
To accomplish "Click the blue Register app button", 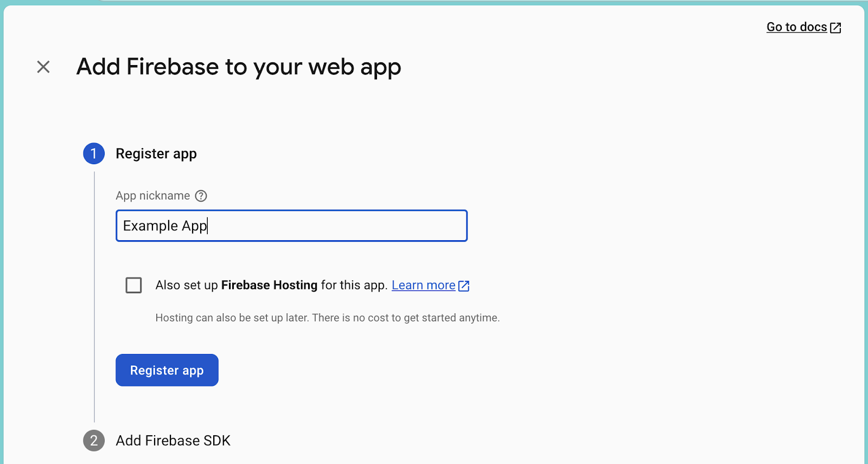I will tap(167, 370).
